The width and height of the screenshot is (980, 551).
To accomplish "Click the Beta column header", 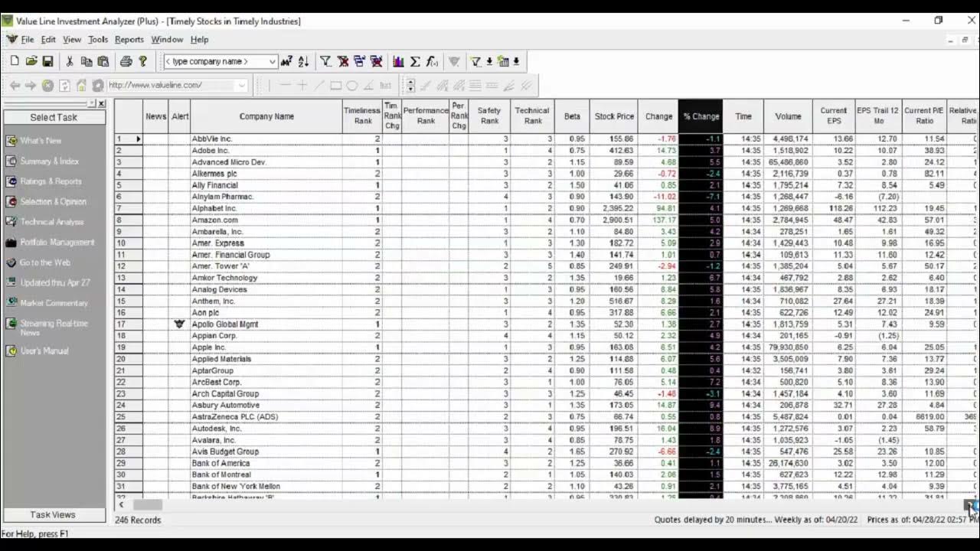I will (572, 116).
